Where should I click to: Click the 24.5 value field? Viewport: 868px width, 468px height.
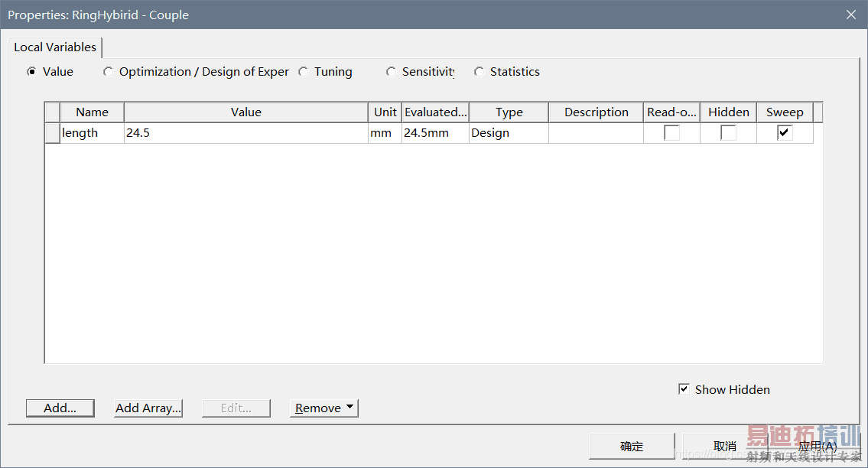coord(246,133)
